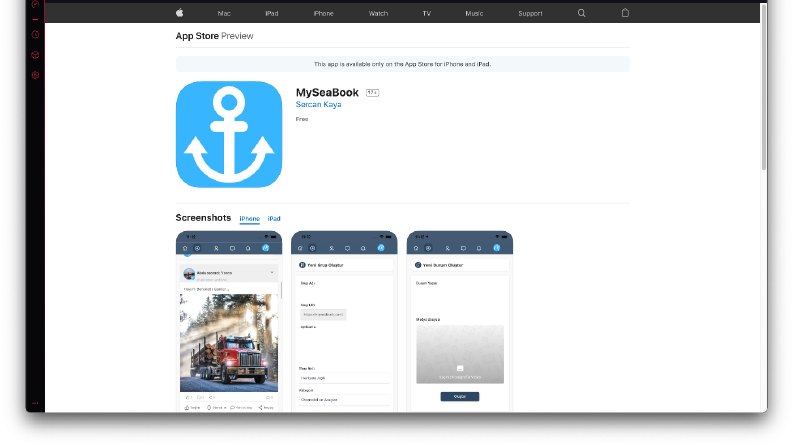Open third screenshot with photo upload area
This screenshot has height=446, width=793.
[x=460, y=322]
